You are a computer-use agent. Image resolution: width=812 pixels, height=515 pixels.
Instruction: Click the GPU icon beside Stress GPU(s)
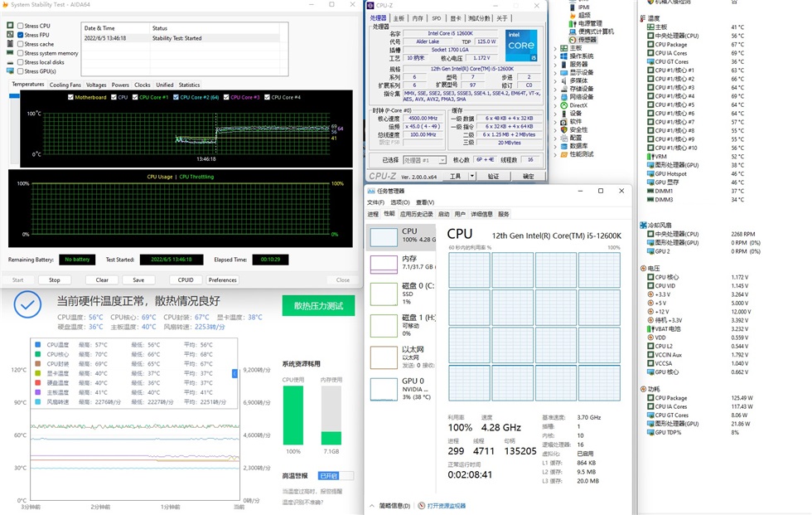pos(10,70)
